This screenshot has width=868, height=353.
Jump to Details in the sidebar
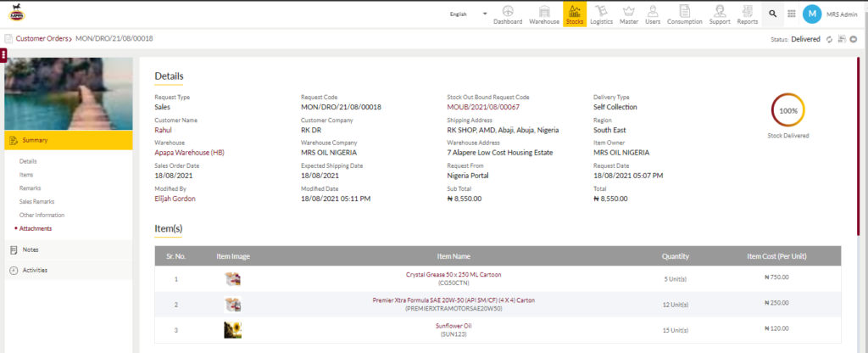click(x=28, y=161)
